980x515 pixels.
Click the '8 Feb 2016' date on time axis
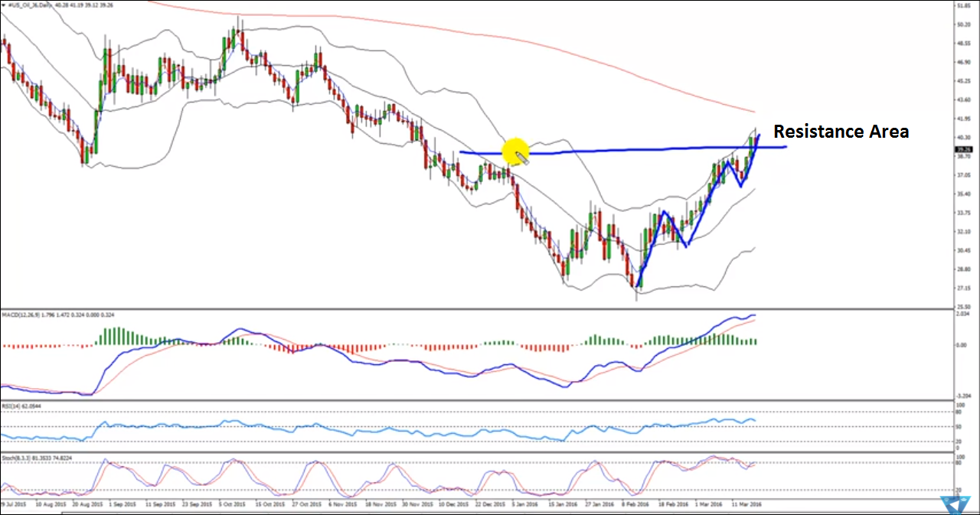pyautogui.click(x=637, y=506)
